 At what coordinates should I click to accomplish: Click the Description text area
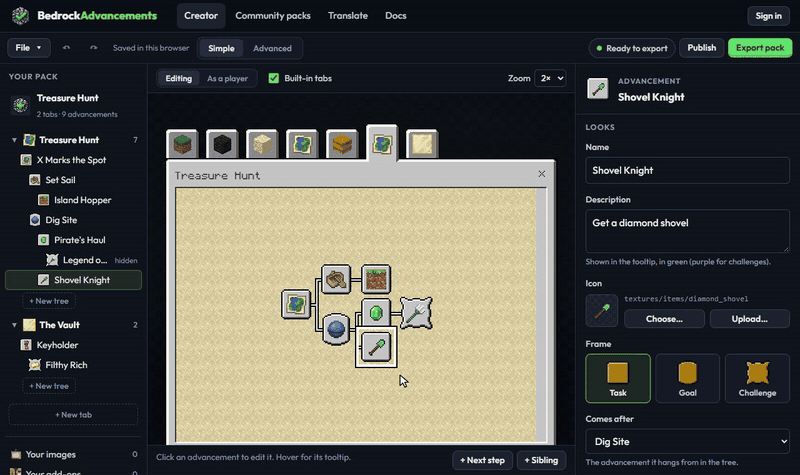(x=687, y=231)
